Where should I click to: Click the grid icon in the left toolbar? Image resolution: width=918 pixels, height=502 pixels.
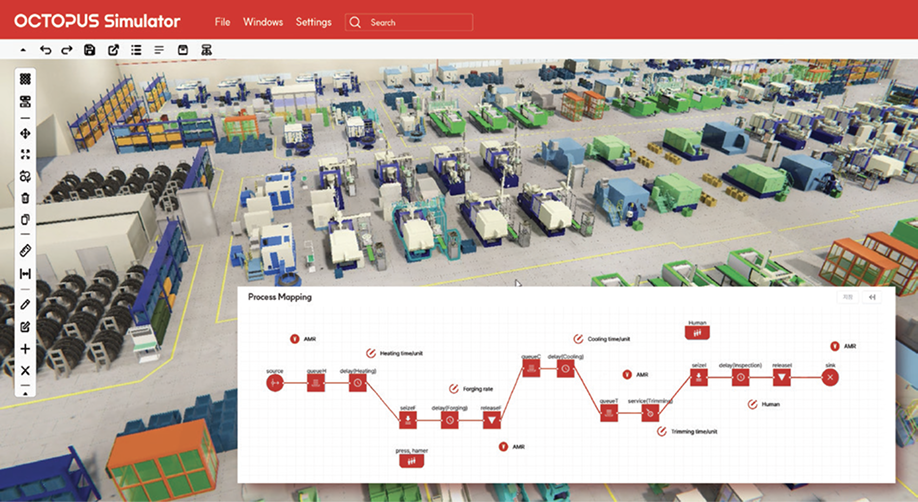[x=25, y=78]
